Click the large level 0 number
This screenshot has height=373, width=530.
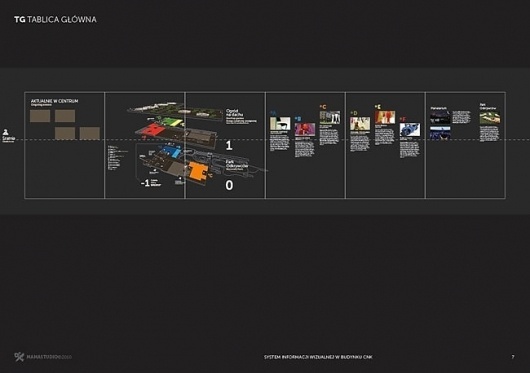coord(229,185)
